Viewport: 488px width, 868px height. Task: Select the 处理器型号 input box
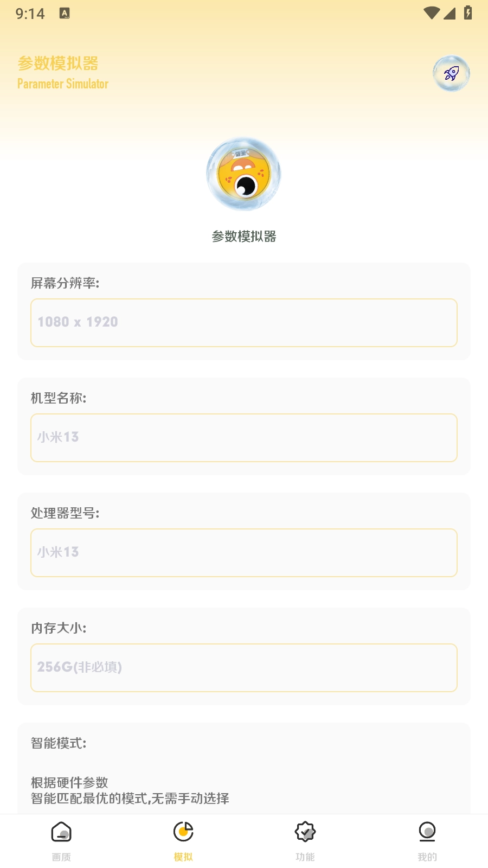[244, 553]
